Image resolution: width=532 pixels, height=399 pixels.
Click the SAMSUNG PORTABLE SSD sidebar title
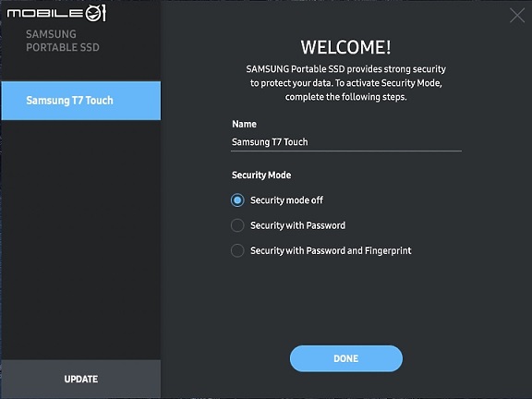(63, 41)
